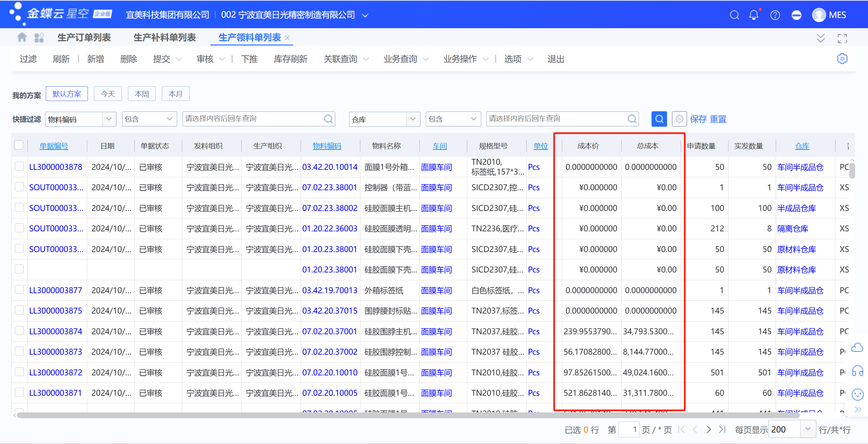Viewport: 868px width, 444px height.
Task: Click the 过滤 toolbar item
Action: tap(28, 59)
